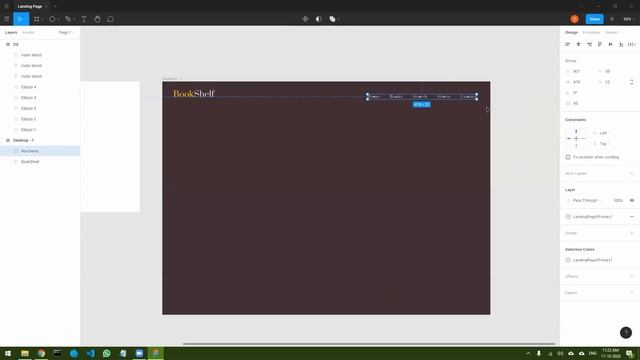Select the Comment tool

[x=110, y=19]
